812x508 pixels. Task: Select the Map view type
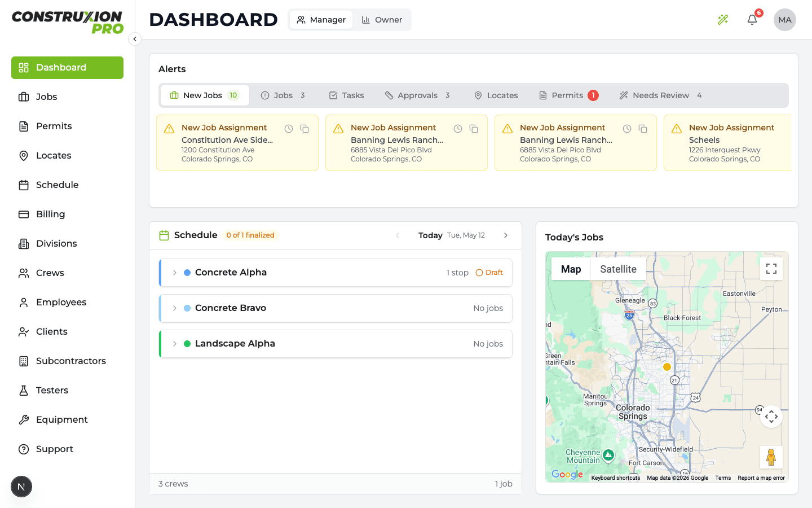571,269
